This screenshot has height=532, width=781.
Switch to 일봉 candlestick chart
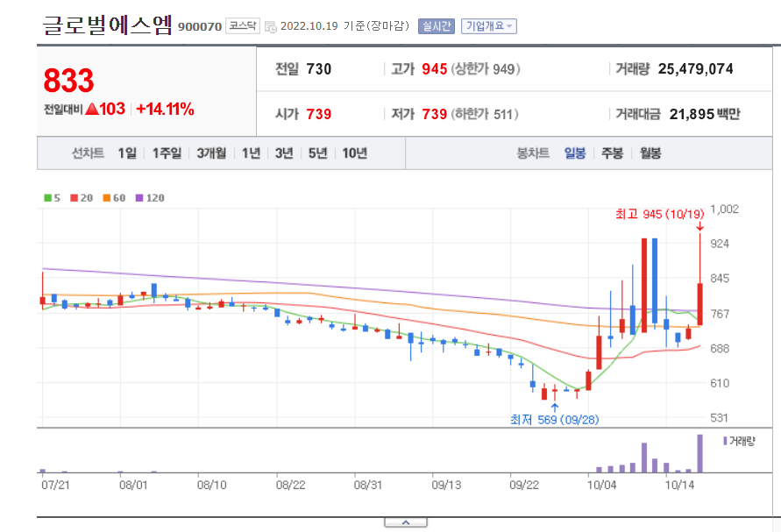pyautogui.click(x=575, y=153)
